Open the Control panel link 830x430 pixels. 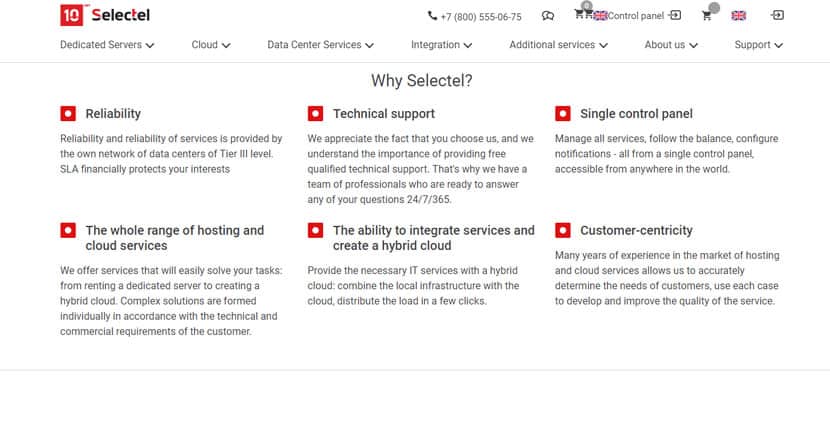635,16
